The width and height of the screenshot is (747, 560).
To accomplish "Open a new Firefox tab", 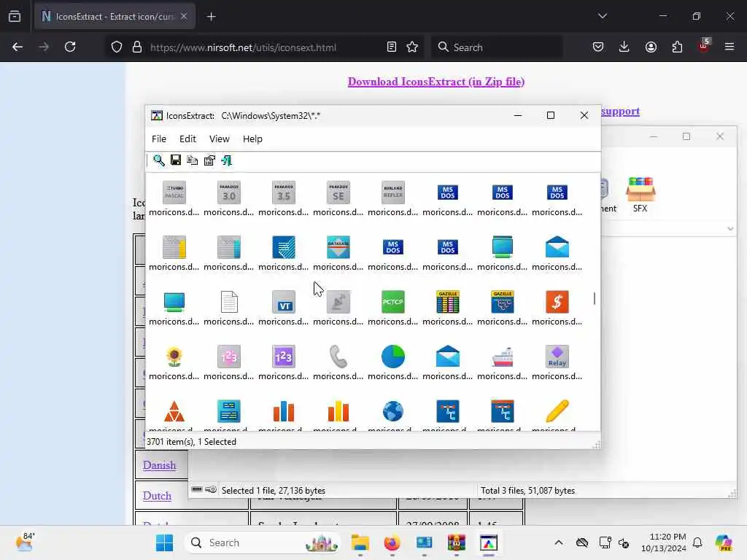I will coord(211,17).
